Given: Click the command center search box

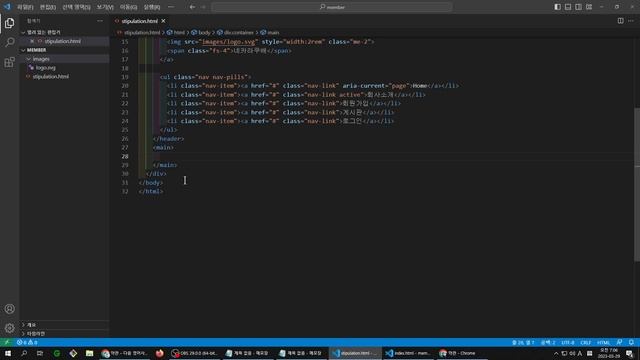Looking at the screenshot, I should (332, 7).
